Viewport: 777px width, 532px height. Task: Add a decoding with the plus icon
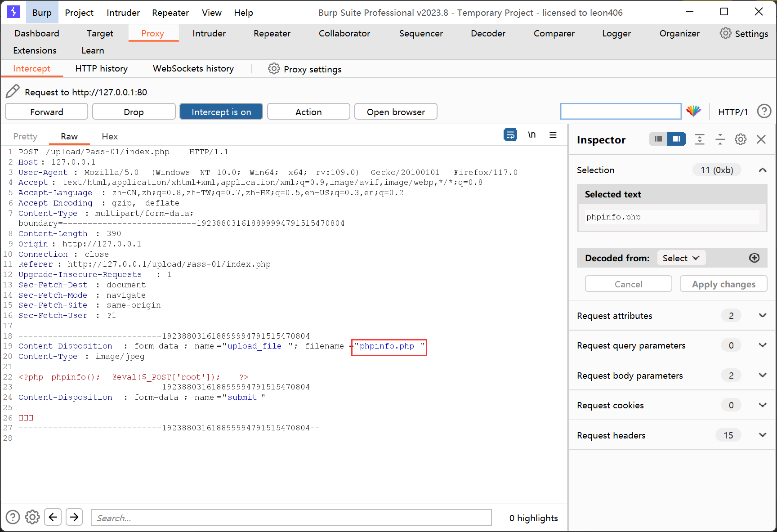(x=754, y=258)
